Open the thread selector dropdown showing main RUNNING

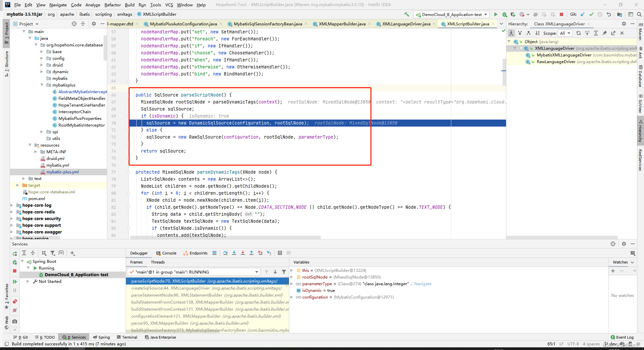click(x=193, y=272)
